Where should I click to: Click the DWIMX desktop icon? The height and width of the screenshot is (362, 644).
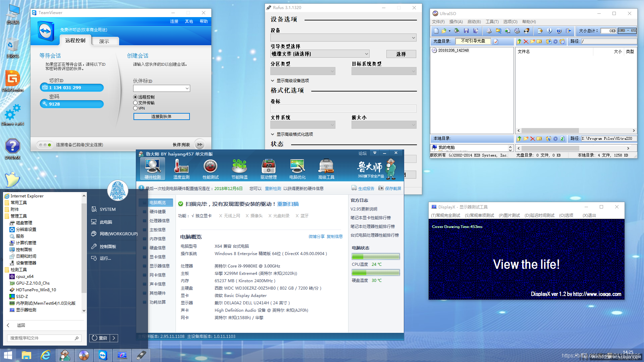(13, 149)
